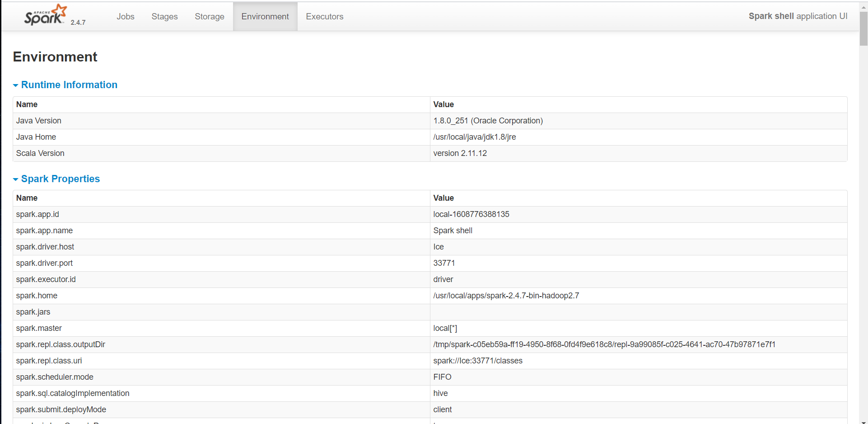This screenshot has height=424, width=868.
Task: Click the spark.home property
Action: pos(37,296)
